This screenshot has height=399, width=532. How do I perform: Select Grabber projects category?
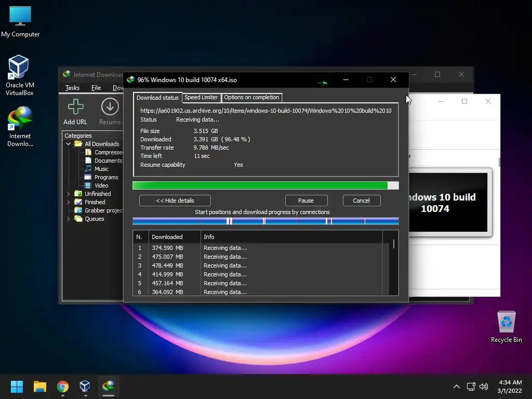click(x=99, y=210)
